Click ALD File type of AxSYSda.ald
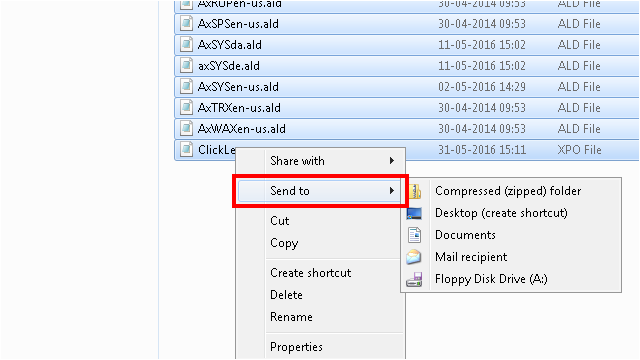This screenshot has width=640, height=360. tap(579, 45)
